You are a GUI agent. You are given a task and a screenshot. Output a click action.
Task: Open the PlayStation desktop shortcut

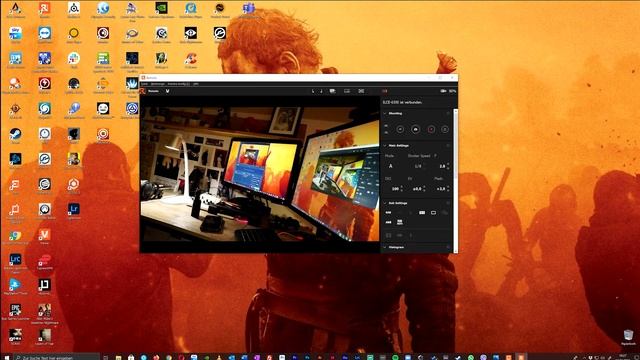(15, 287)
